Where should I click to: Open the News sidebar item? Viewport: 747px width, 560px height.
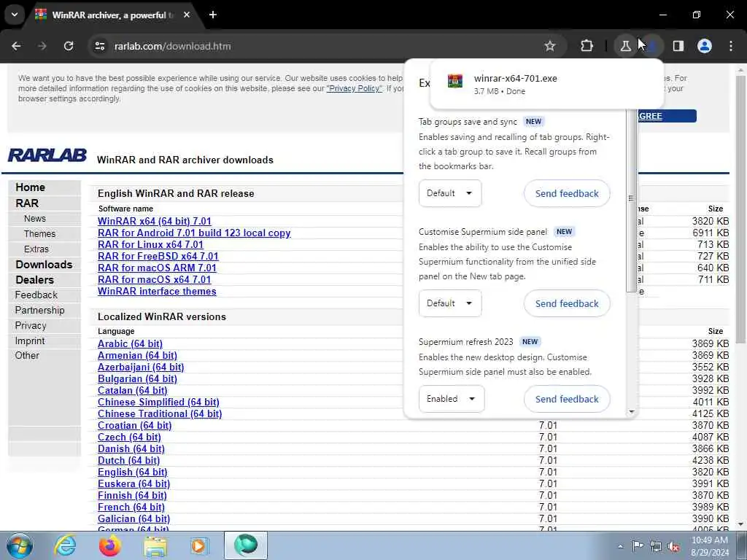[35, 219]
